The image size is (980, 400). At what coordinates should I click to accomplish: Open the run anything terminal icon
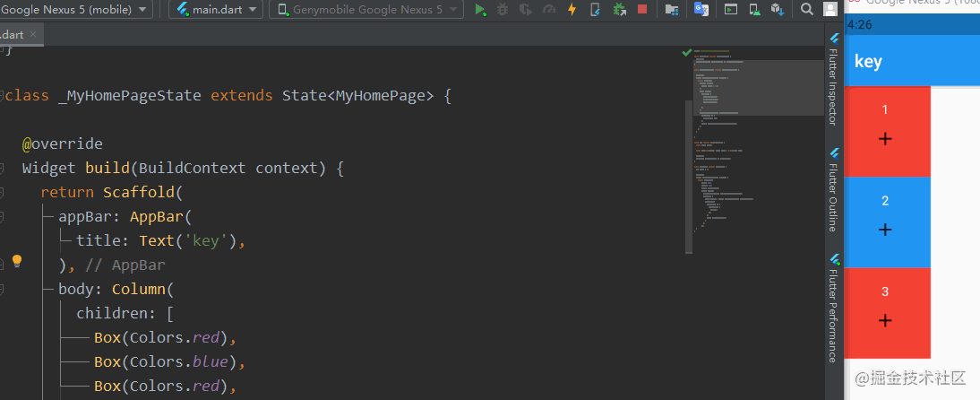tap(731, 9)
